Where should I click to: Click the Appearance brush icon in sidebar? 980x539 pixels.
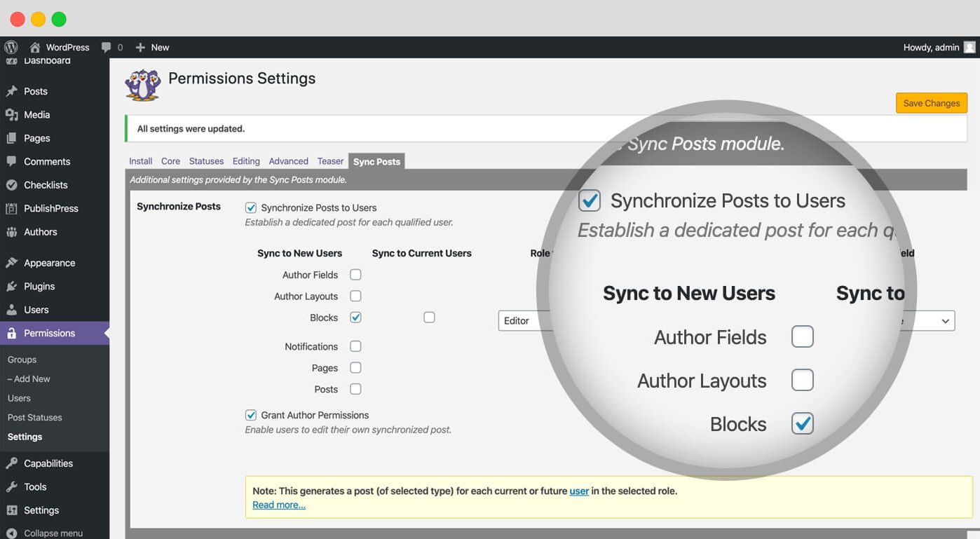11,263
